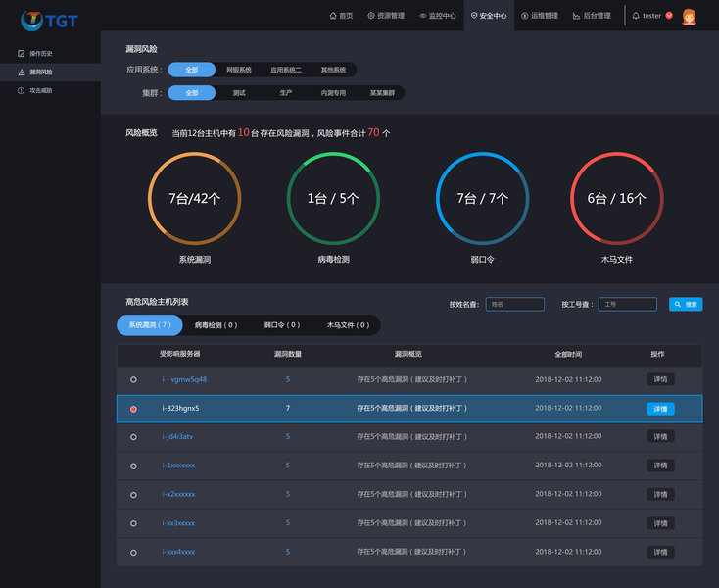This screenshot has height=588, width=719.
Task: Click the 资源管理 gear icon
Action: 371,16
